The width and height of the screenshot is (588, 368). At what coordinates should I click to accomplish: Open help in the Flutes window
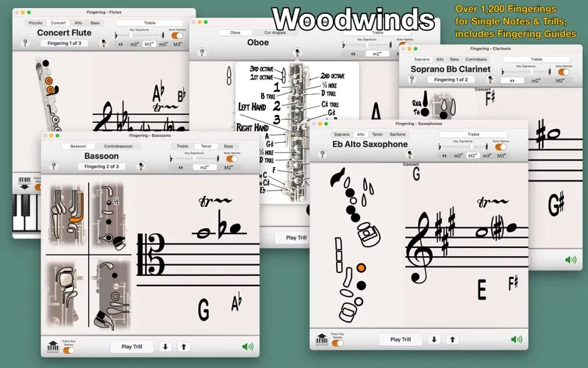pyautogui.click(x=25, y=43)
